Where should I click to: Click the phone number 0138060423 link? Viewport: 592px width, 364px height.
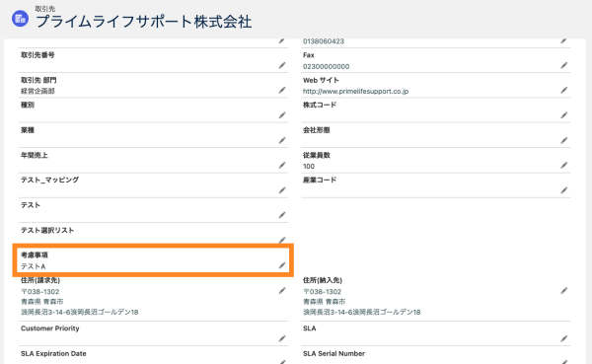(x=324, y=41)
